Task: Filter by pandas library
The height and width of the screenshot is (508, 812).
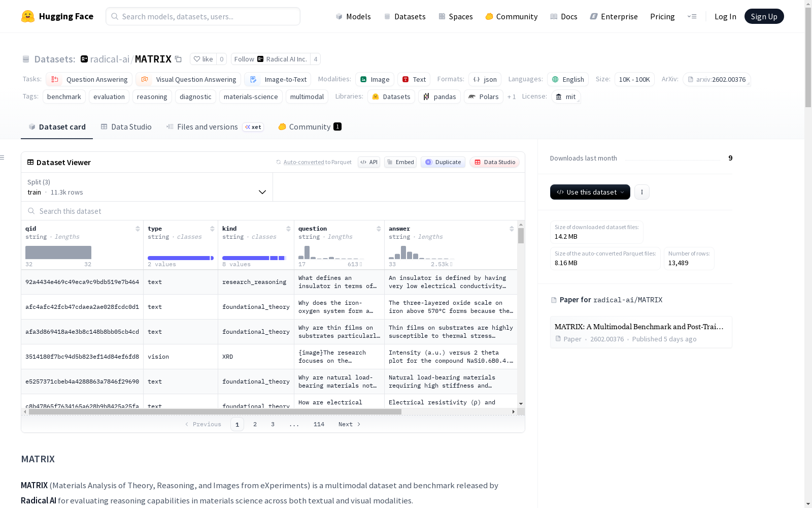Action: coord(439,97)
